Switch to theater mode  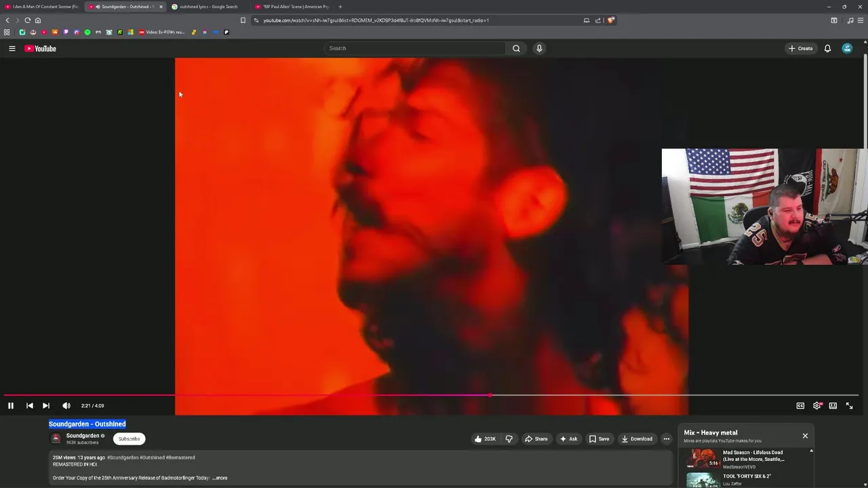click(833, 405)
